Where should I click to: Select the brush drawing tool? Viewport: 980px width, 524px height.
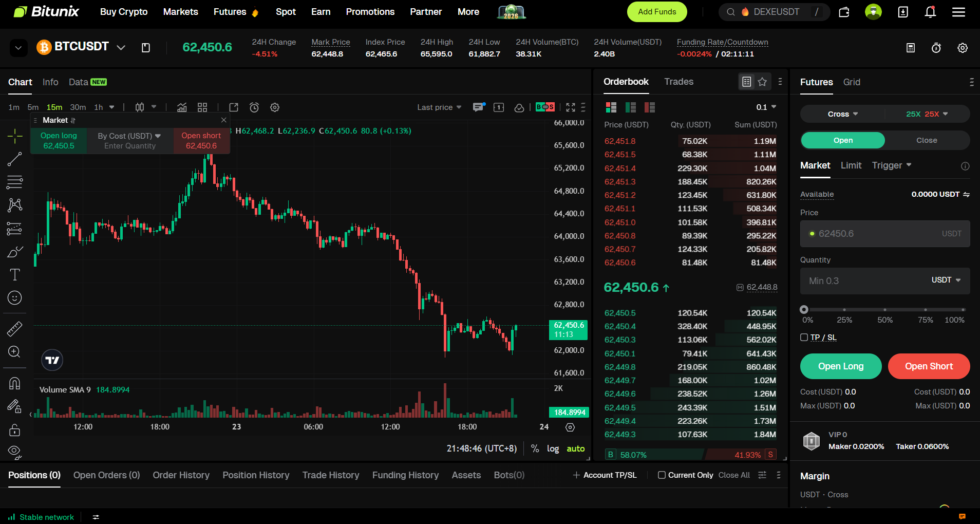click(15, 252)
